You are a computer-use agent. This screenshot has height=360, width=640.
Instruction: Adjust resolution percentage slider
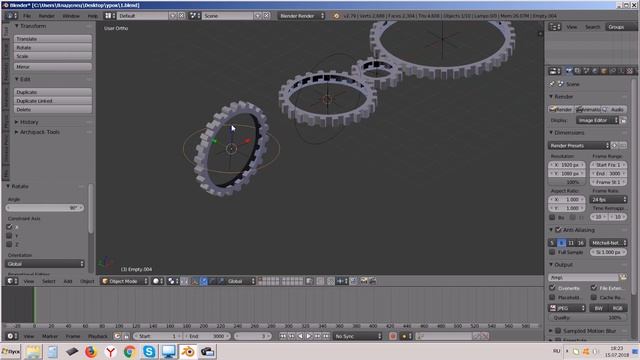[567, 182]
